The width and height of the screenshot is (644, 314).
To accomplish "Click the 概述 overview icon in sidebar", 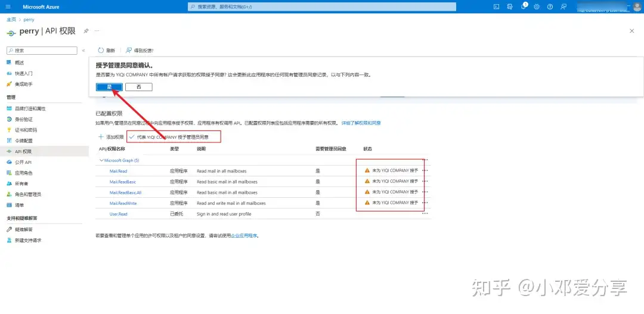I will (x=9, y=63).
